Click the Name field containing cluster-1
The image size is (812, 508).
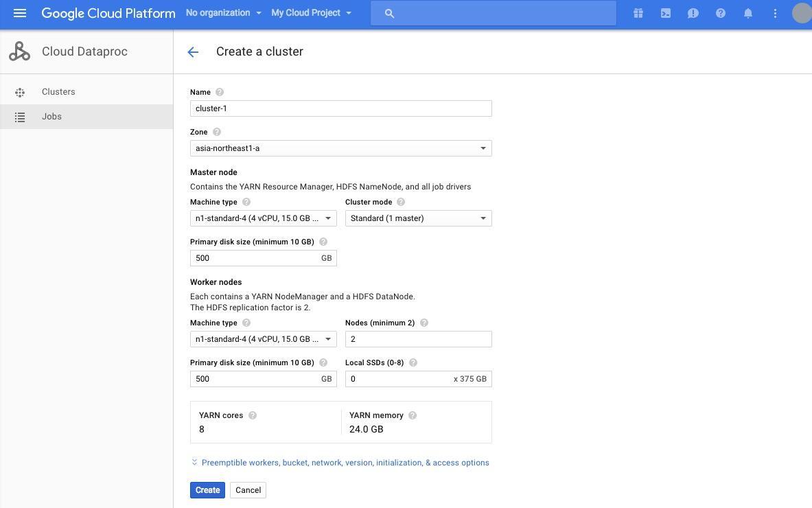[x=340, y=108]
